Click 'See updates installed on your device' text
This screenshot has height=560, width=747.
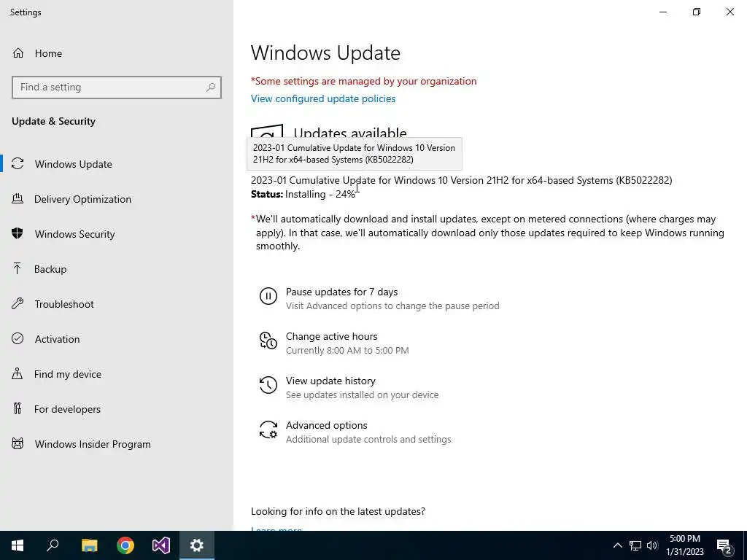362,394
